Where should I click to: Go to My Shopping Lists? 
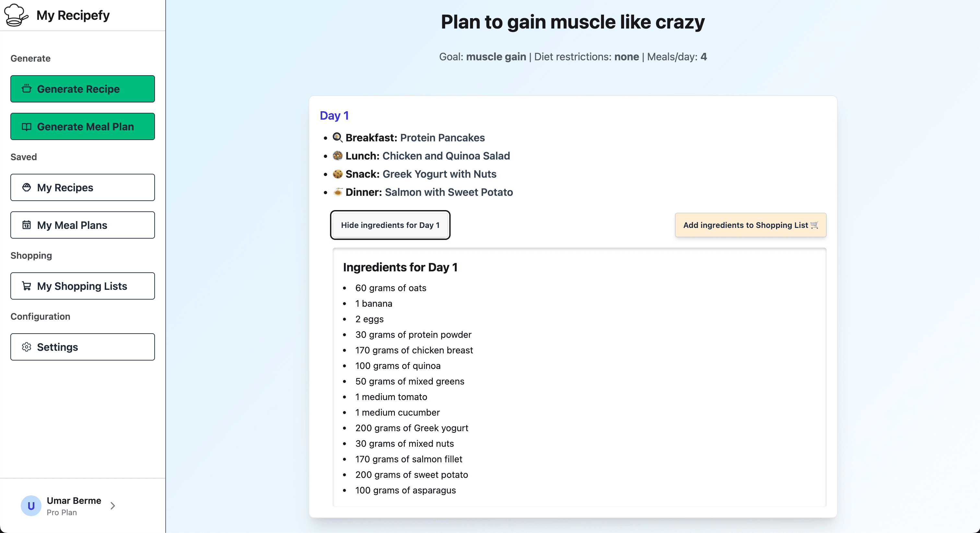pos(83,286)
